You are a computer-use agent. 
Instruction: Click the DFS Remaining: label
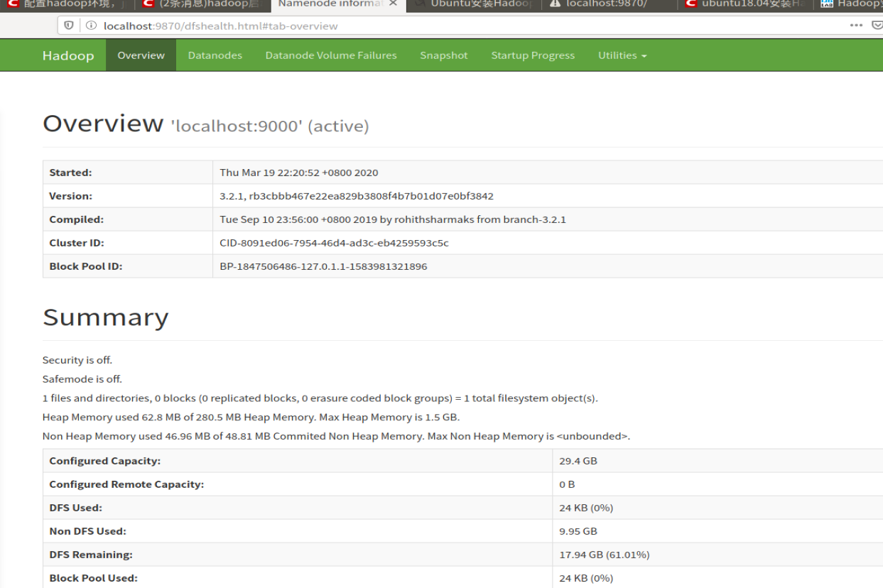91,555
